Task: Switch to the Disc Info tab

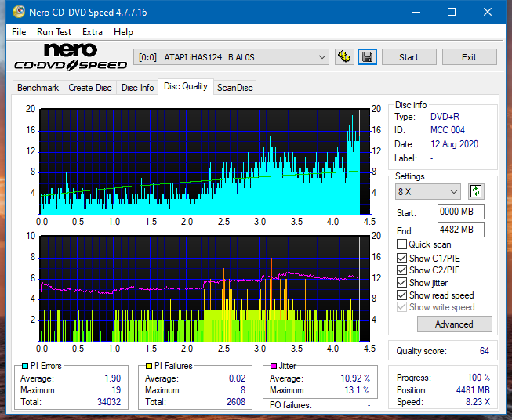Action: pos(137,88)
